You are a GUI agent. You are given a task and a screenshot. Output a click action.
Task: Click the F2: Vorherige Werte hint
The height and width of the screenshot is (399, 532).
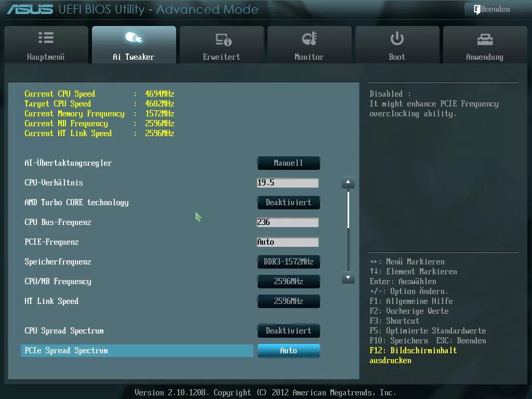[409, 311]
